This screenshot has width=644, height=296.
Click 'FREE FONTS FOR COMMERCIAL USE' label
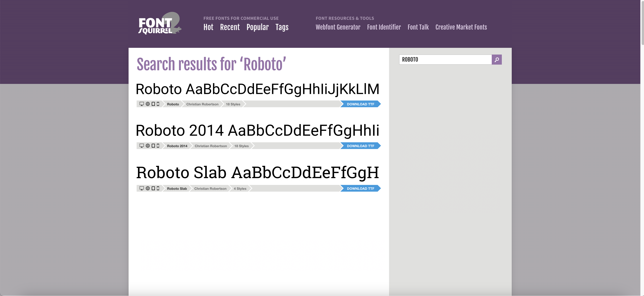coord(241,18)
